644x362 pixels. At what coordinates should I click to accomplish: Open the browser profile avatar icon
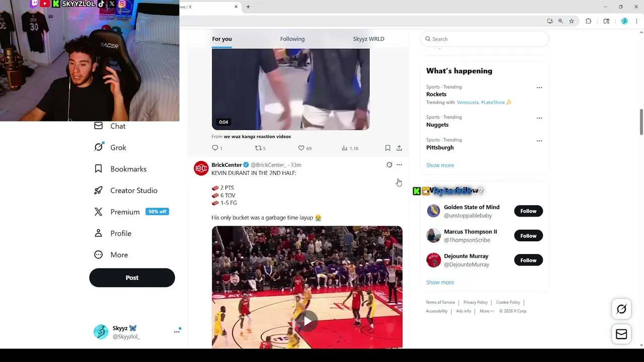pyautogui.click(x=624, y=21)
